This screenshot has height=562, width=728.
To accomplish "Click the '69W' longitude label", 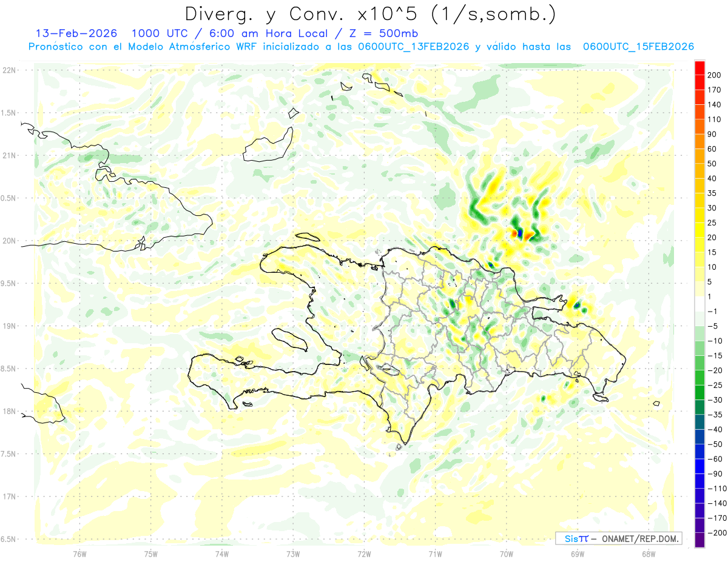I will (x=578, y=554).
